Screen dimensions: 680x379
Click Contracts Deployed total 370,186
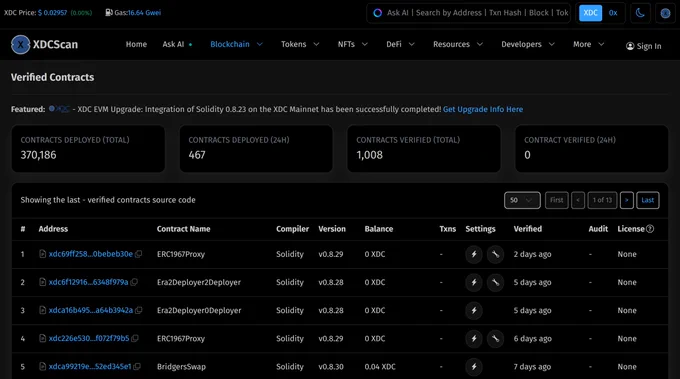tap(38, 155)
